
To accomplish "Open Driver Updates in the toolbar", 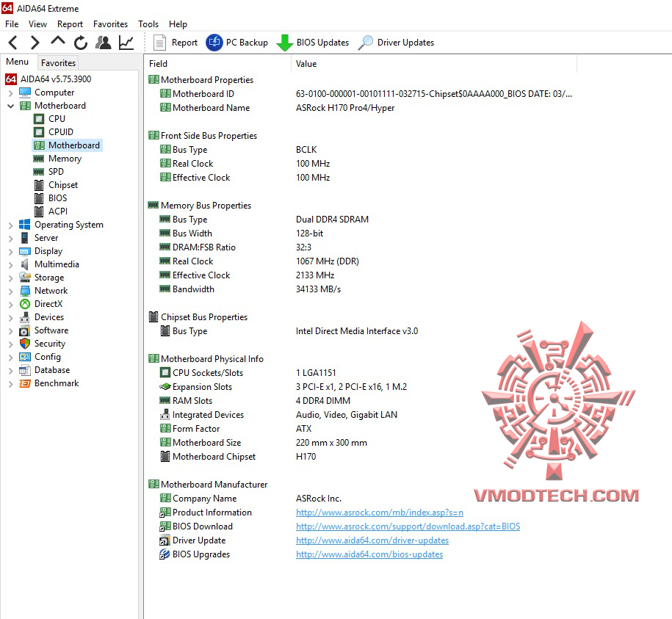I will pyautogui.click(x=396, y=43).
